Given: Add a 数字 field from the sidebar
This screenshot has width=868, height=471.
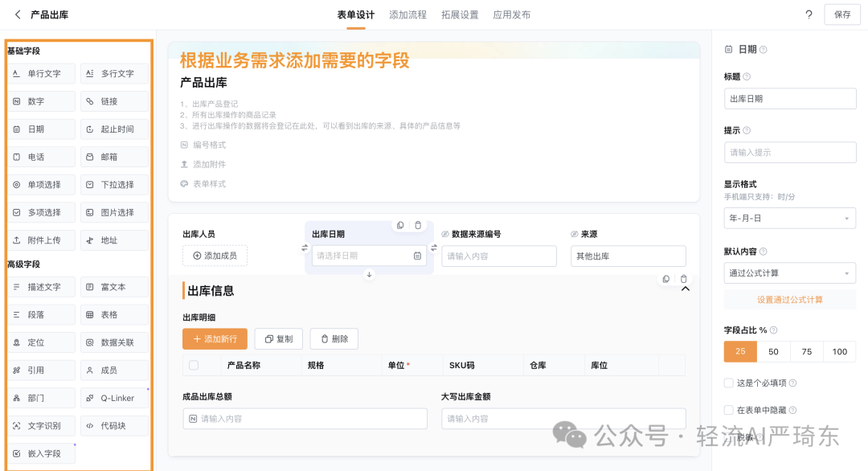Looking at the screenshot, I should [41, 100].
